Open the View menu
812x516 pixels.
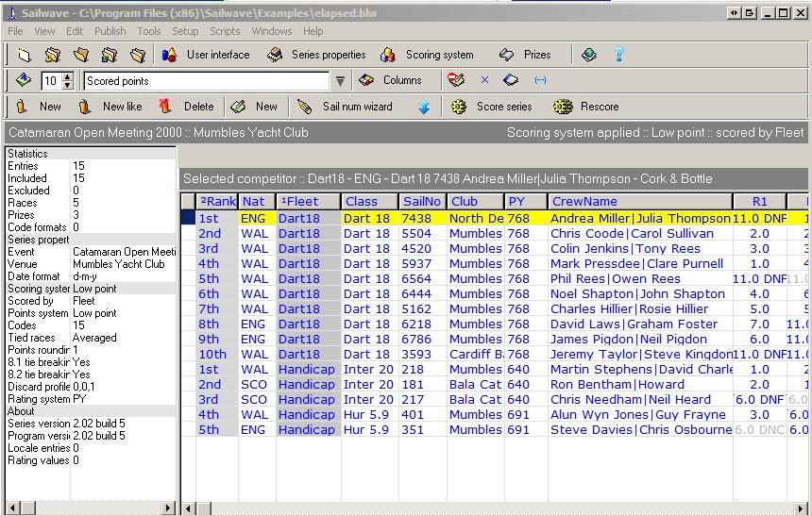(44, 31)
